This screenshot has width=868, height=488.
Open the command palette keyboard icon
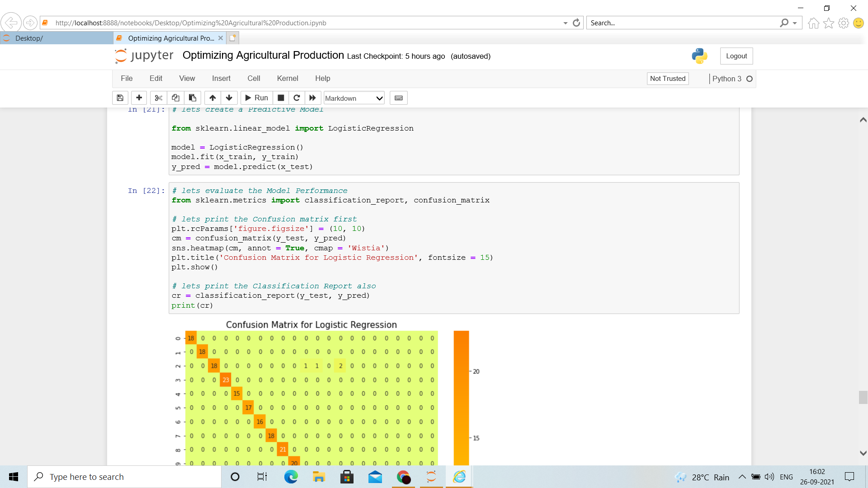(x=398, y=98)
